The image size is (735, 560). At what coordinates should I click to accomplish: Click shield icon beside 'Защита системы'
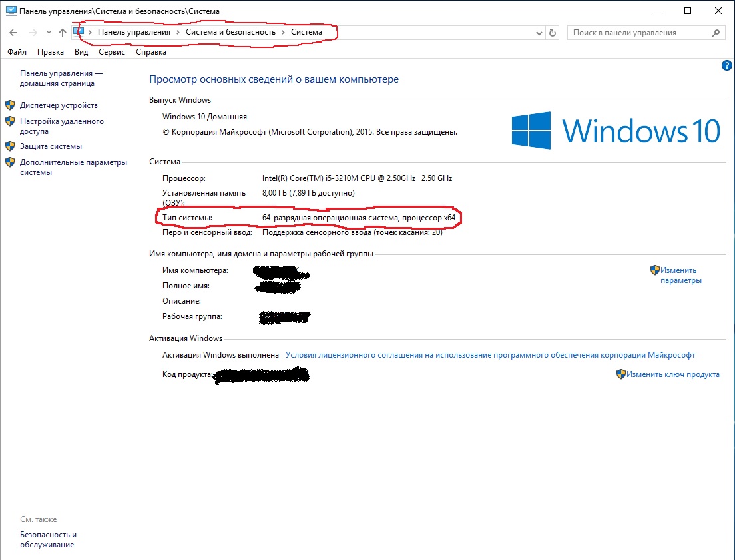pos(10,146)
